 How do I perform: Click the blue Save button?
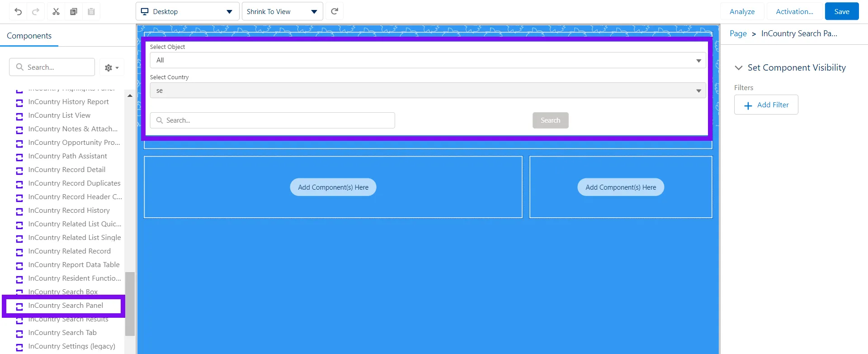tap(841, 12)
